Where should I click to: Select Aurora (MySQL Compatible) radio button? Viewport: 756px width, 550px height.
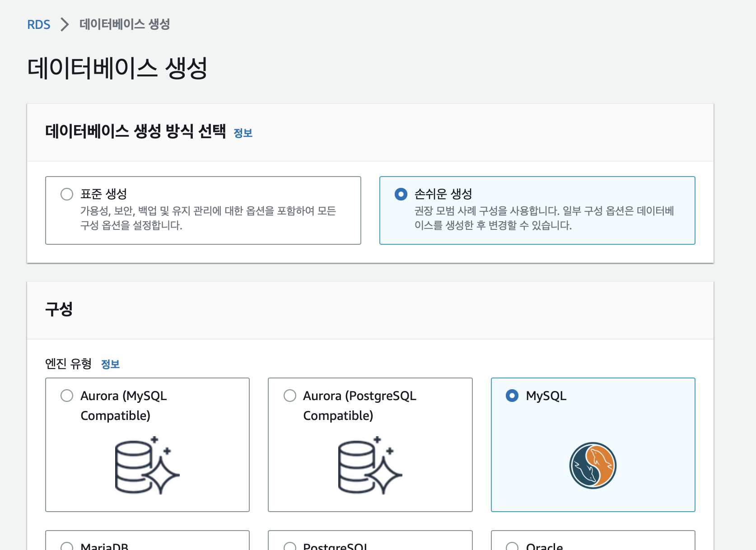tap(67, 396)
